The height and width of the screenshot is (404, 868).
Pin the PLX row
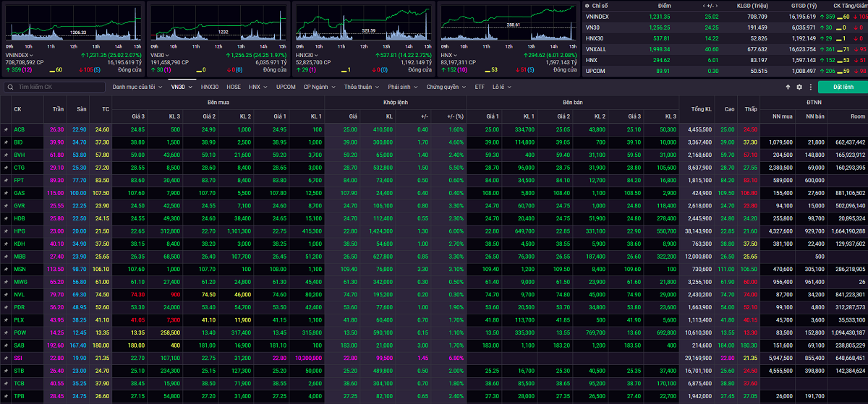6,319
